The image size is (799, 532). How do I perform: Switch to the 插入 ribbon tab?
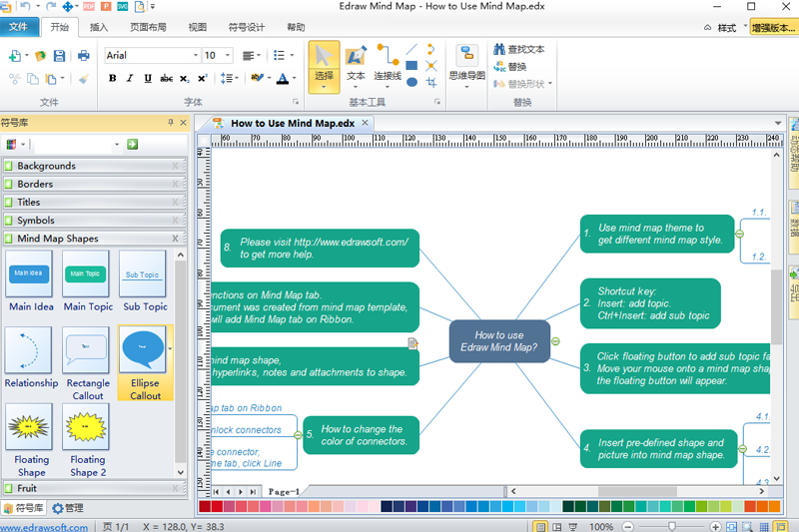coord(99,27)
